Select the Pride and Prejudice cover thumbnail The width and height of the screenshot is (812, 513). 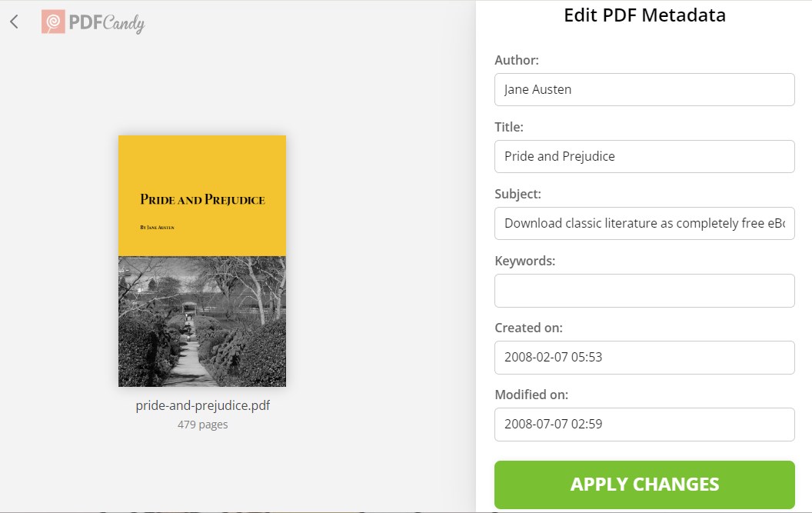click(x=202, y=261)
